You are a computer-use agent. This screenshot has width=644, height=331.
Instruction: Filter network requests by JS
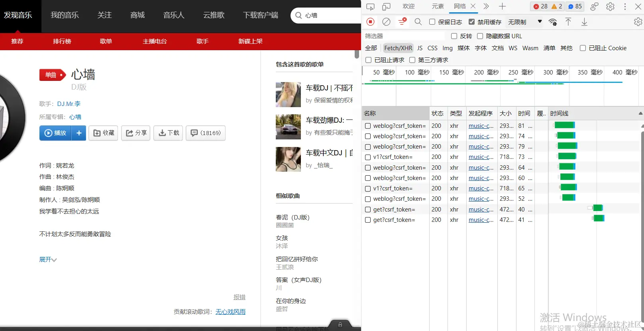click(420, 48)
